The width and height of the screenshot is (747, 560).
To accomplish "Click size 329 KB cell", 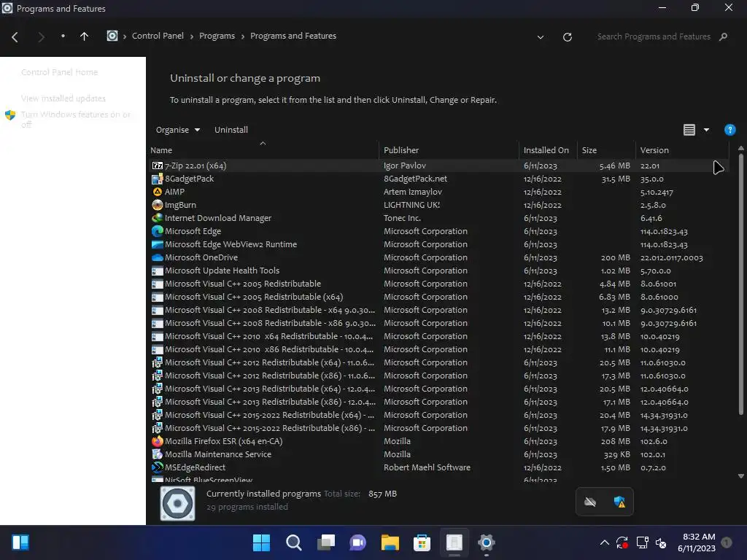I will (616, 455).
